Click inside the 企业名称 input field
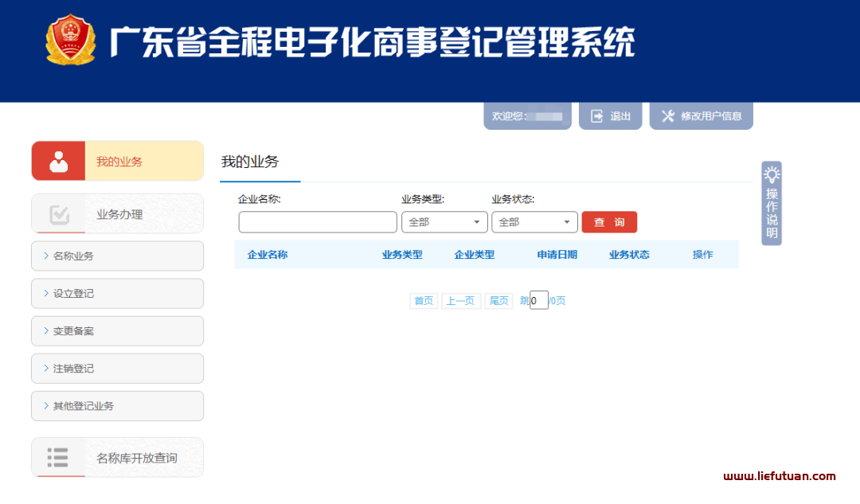Viewport: 860px width, 504px height. [x=317, y=221]
